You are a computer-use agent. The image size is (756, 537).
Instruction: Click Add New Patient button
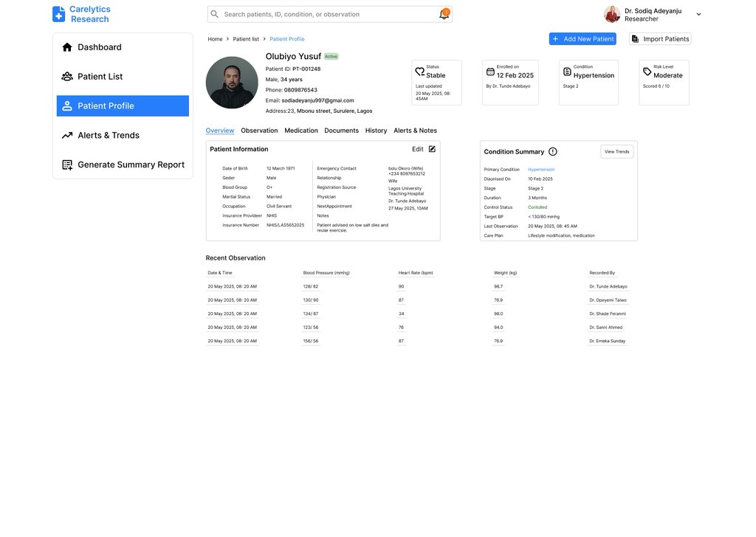583,39
